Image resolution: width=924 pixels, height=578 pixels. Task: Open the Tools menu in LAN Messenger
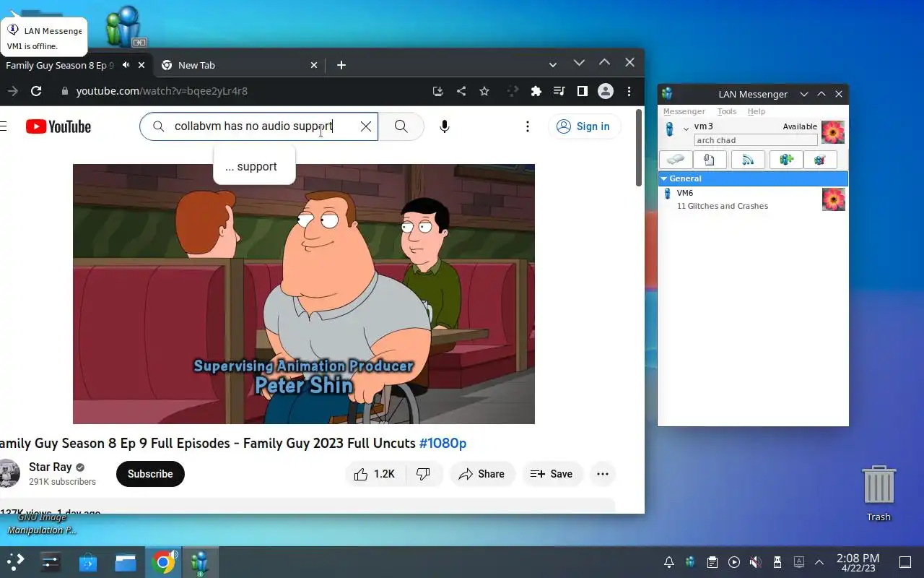coord(726,111)
